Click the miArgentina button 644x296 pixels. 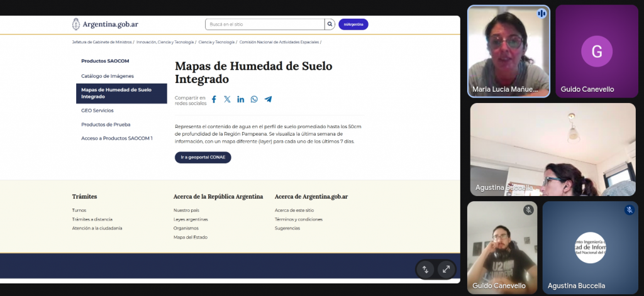coord(353,25)
